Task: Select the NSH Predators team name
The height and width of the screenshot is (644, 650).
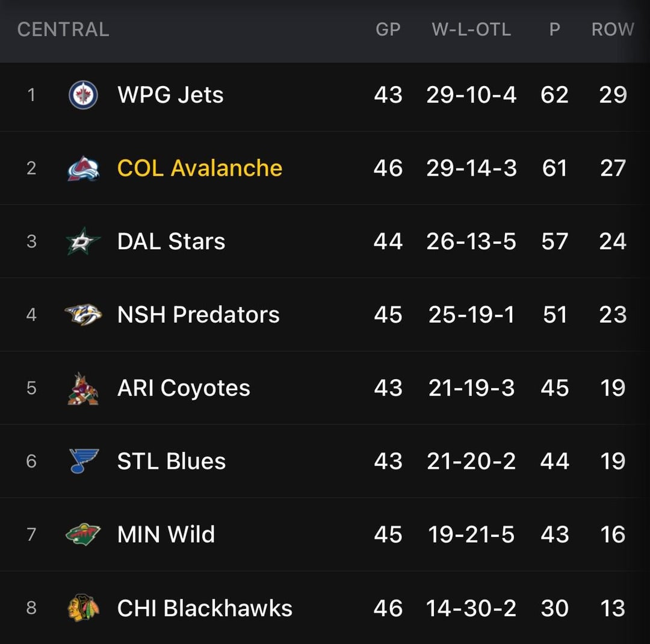Action: coord(198,315)
